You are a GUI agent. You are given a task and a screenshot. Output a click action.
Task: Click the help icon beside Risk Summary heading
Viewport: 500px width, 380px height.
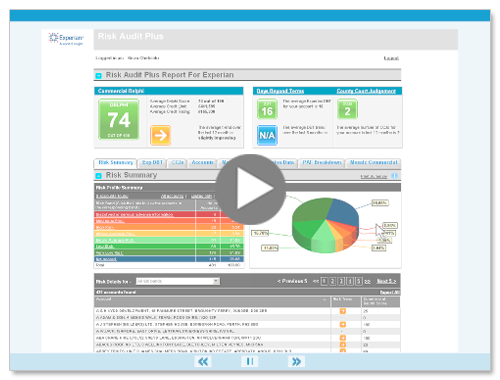click(x=394, y=176)
